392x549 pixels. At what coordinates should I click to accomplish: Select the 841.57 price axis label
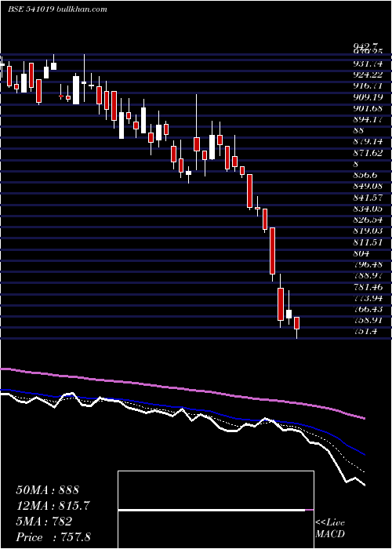tap(368, 198)
